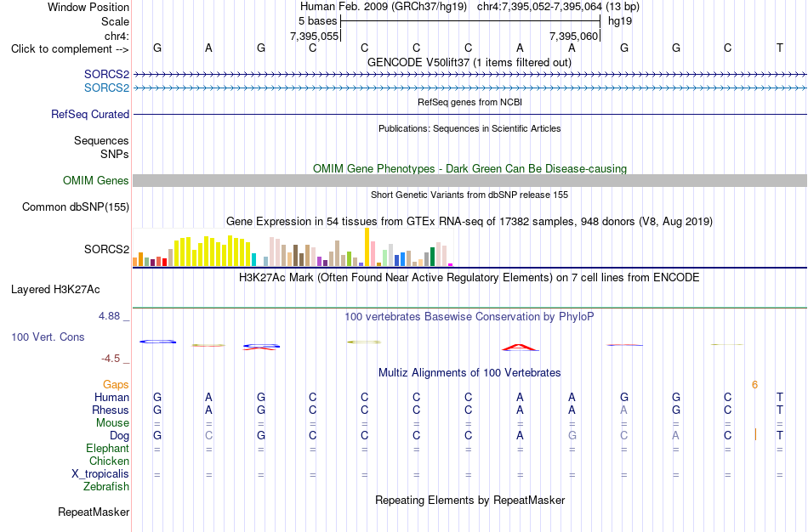Click base T in the Dog row
This screenshot has width=808, height=532.
click(x=780, y=436)
